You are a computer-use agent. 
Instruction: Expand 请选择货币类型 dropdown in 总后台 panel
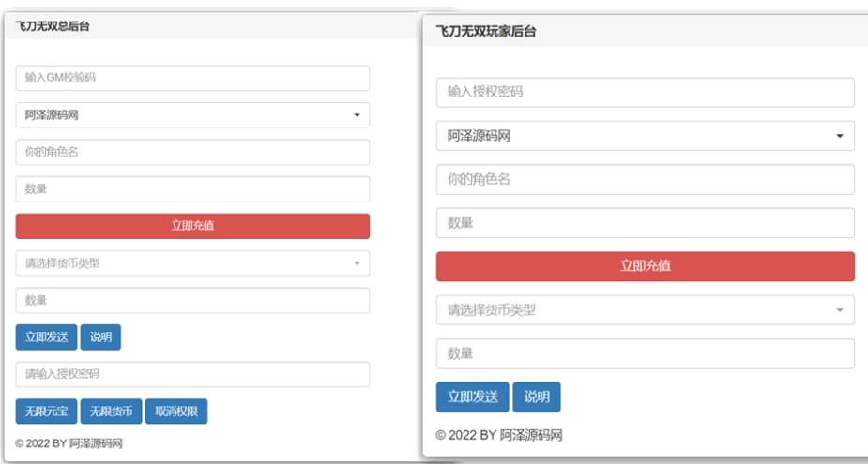192,263
